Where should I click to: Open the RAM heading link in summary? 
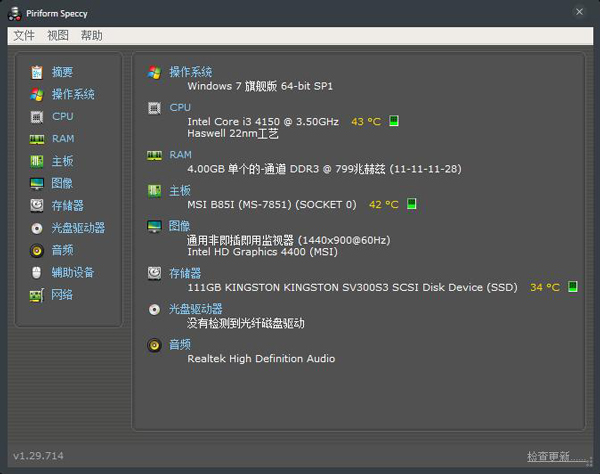coord(180,155)
